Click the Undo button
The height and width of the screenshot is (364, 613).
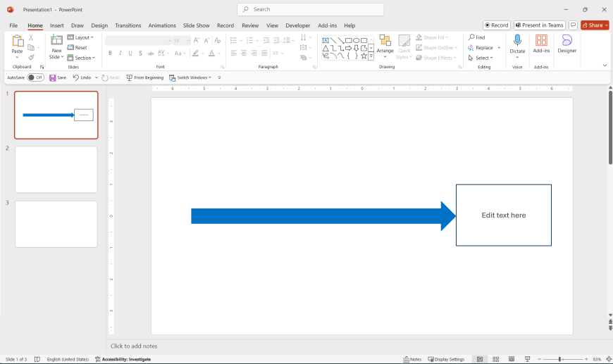click(x=82, y=77)
